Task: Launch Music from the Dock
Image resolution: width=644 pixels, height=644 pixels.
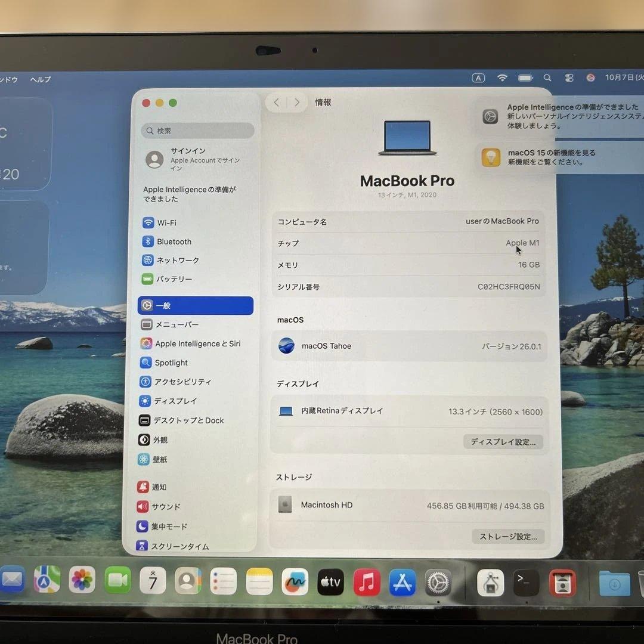Action: point(367,583)
